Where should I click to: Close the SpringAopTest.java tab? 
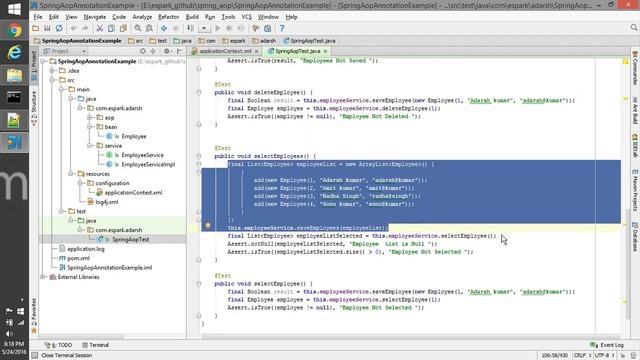pos(325,51)
